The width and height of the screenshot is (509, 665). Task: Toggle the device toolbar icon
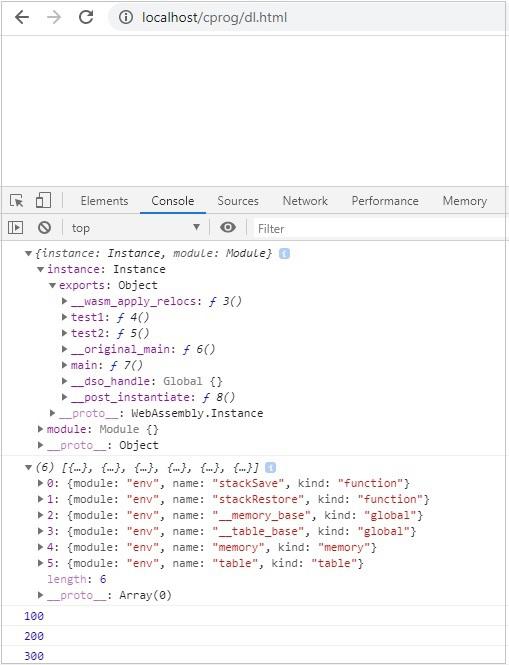click(43, 200)
